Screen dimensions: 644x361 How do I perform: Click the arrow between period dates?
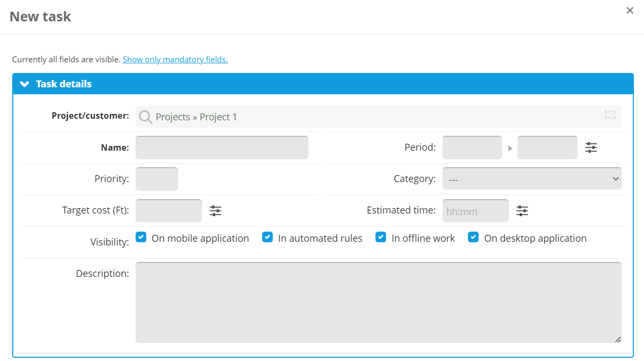pyautogui.click(x=510, y=149)
